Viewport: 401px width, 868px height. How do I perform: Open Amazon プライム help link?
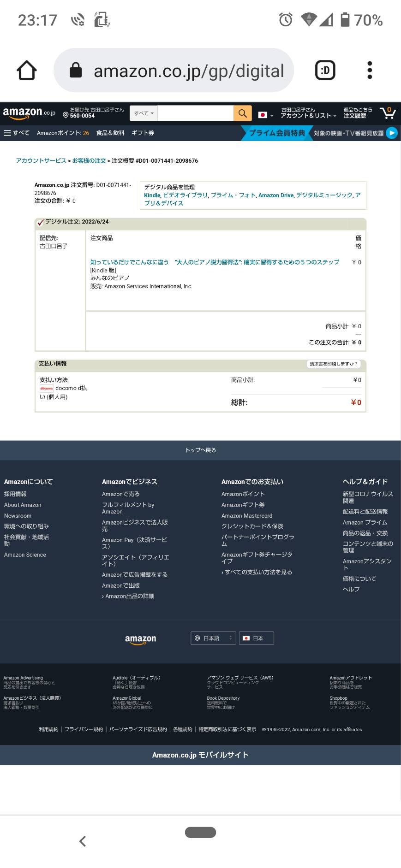click(365, 522)
